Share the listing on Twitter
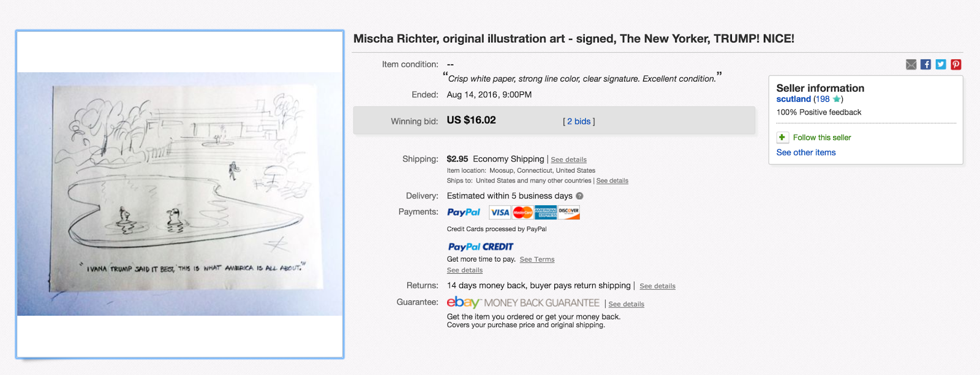This screenshot has height=375, width=980. [x=941, y=64]
